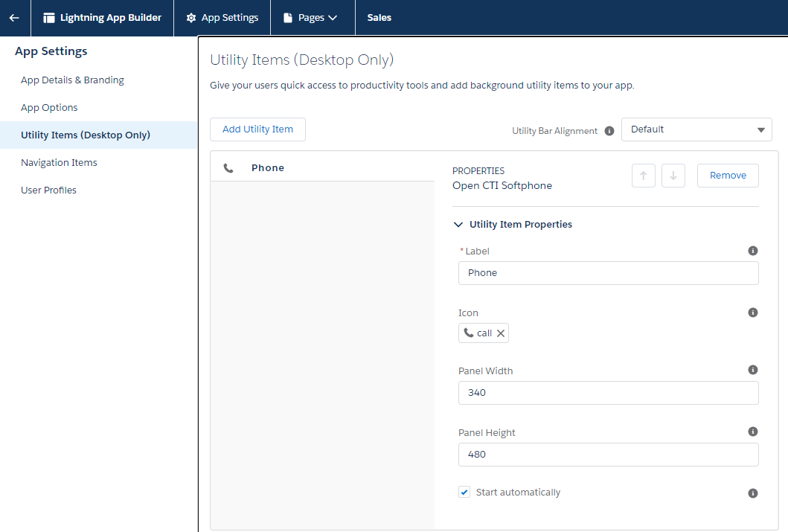Click the Panel Width info icon

coord(752,370)
